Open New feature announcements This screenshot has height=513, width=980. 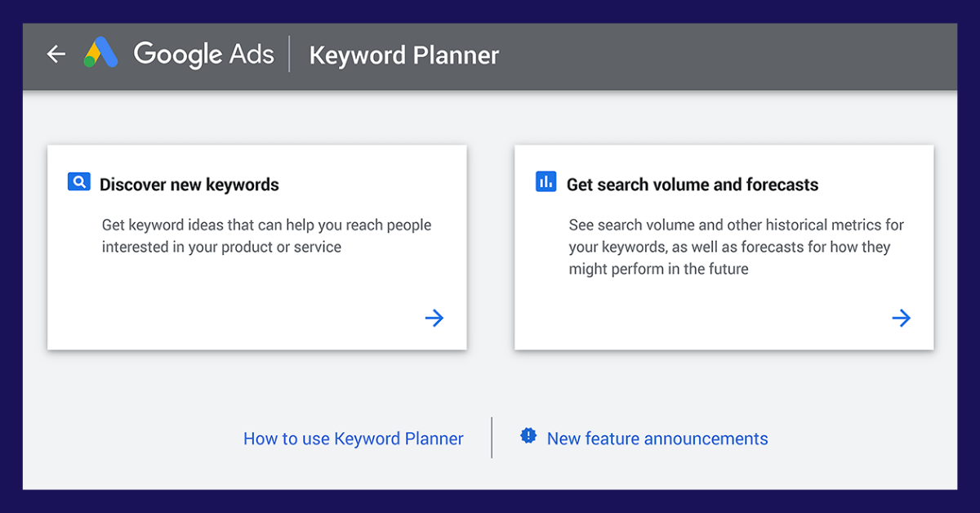click(x=657, y=439)
